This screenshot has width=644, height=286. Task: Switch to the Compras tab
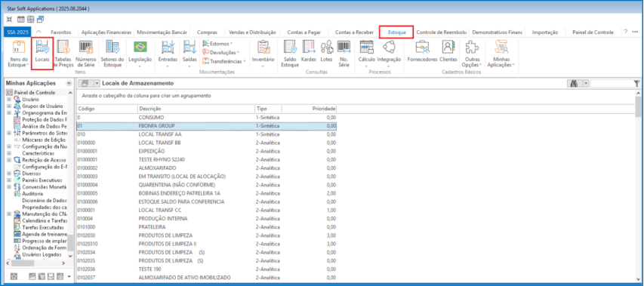[207, 32]
